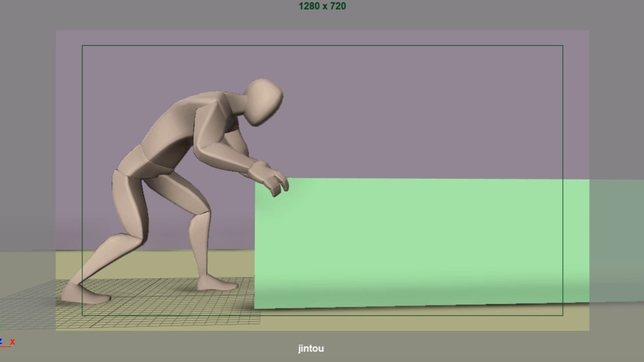
Task: Click the "1280 x 720" resolution label
Action: point(322,6)
